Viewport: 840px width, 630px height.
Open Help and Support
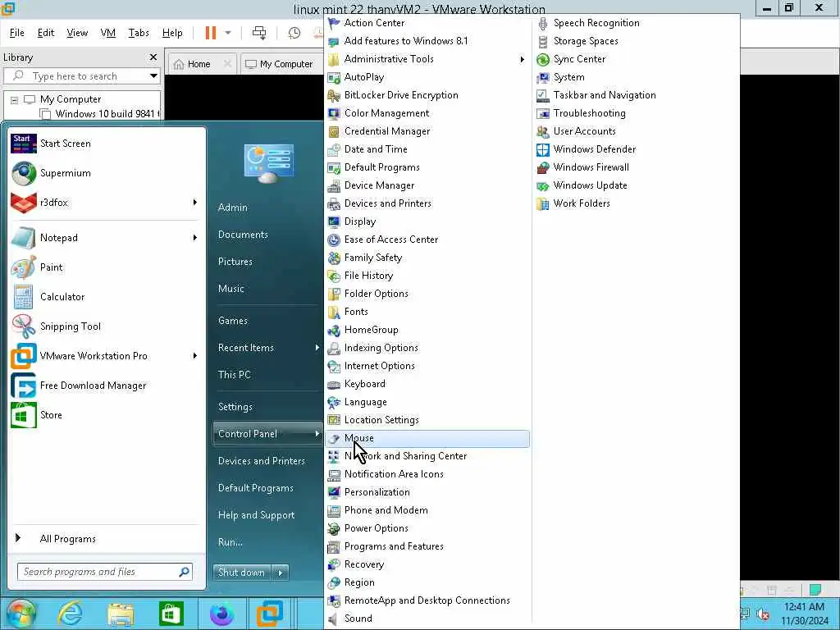256,515
